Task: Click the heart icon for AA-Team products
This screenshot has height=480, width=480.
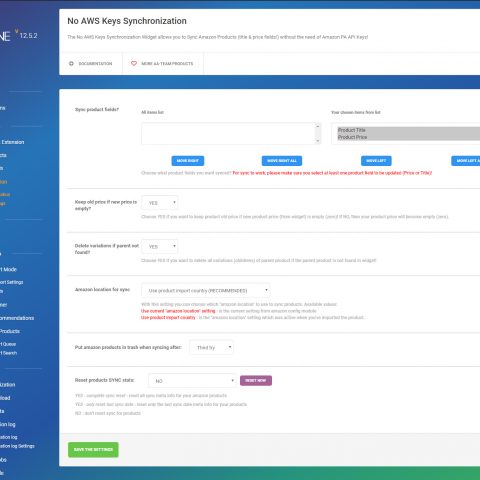Action: coord(134,63)
